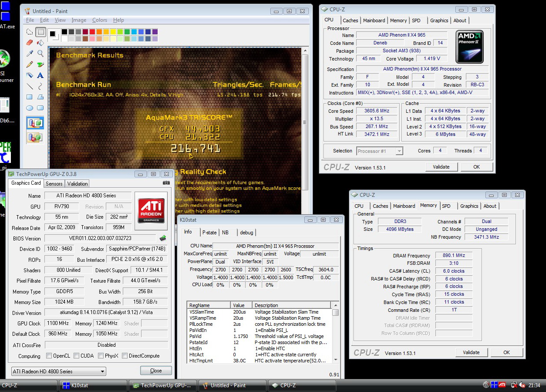Click the Close button in GPU-Z
The image size is (546, 392).
point(156,371)
